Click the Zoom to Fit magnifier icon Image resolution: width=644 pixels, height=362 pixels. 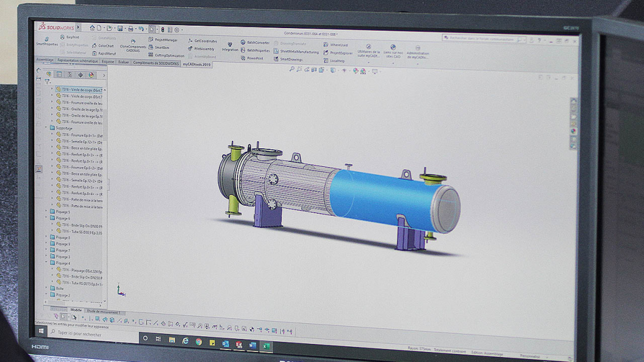[x=291, y=69]
